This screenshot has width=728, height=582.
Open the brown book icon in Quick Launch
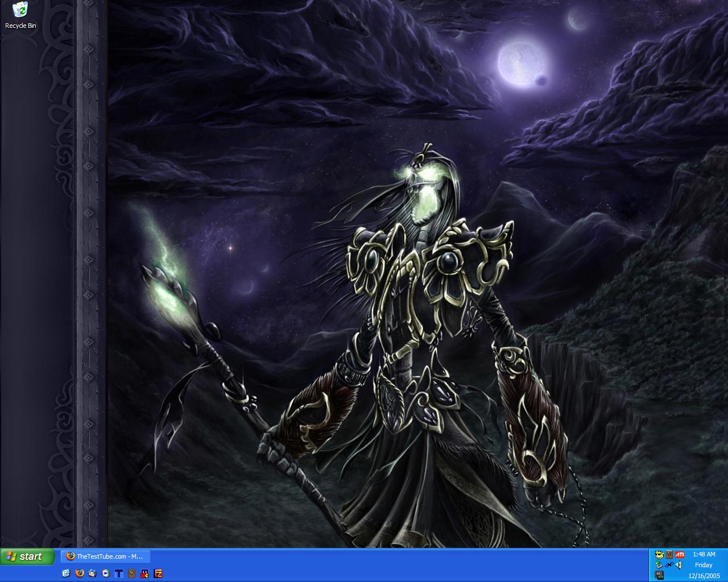[131, 573]
